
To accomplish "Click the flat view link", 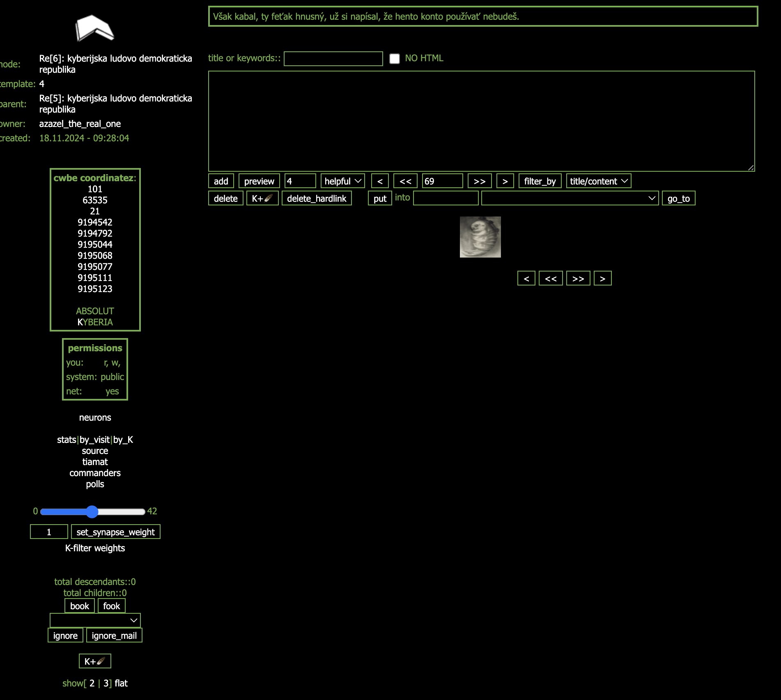I will (121, 683).
